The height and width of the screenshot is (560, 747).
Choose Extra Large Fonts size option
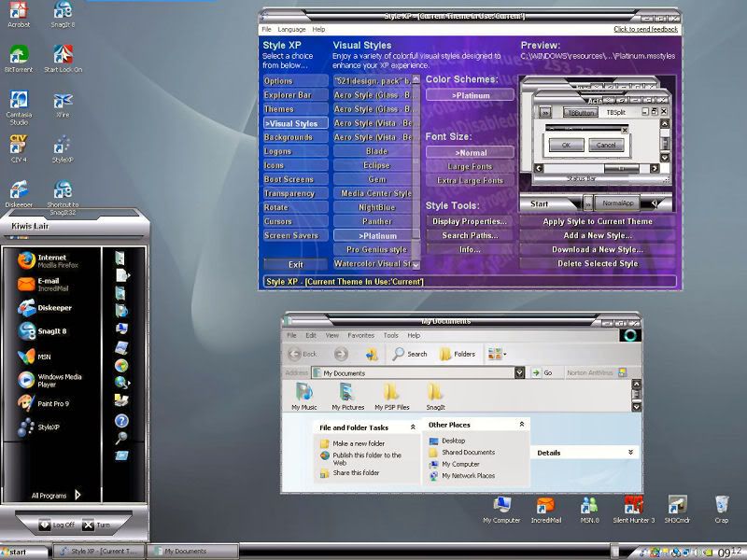click(x=471, y=180)
